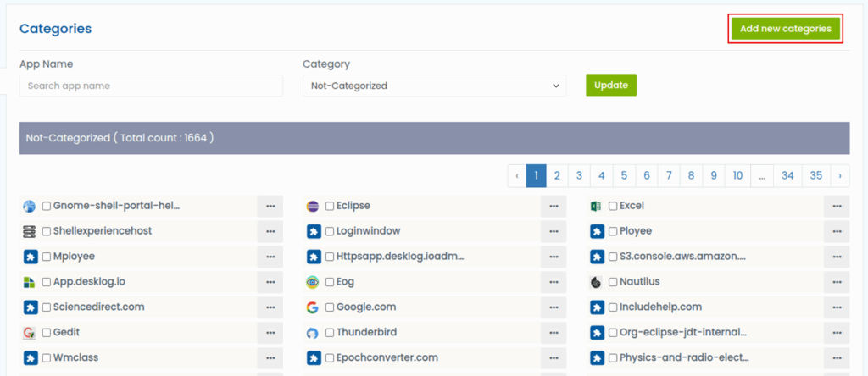Go to page 2 of results
This screenshot has height=376, width=868.
click(557, 175)
